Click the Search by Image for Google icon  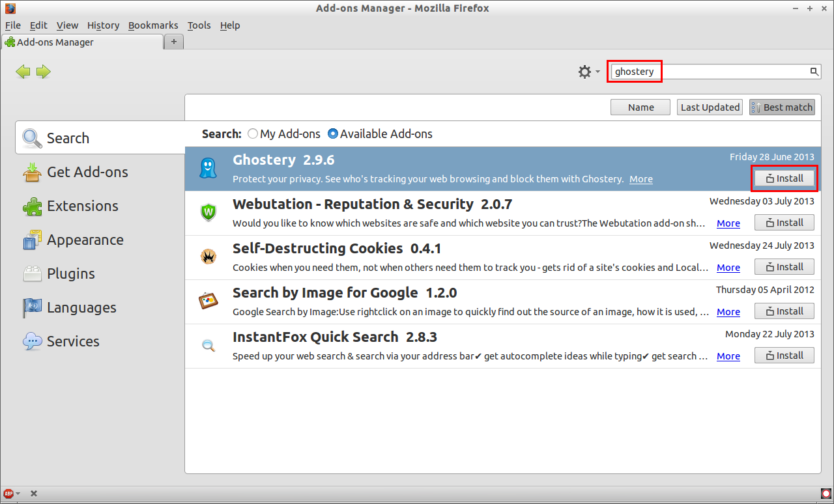point(208,301)
